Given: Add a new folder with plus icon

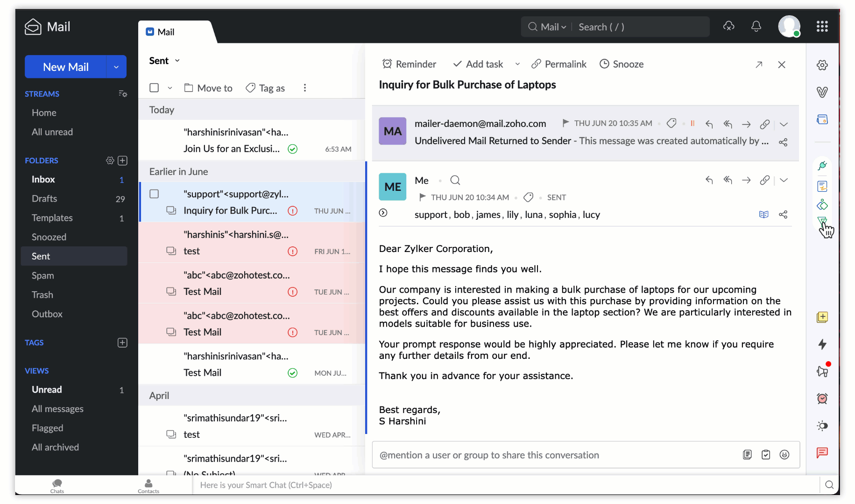Looking at the screenshot, I should coord(123,161).
